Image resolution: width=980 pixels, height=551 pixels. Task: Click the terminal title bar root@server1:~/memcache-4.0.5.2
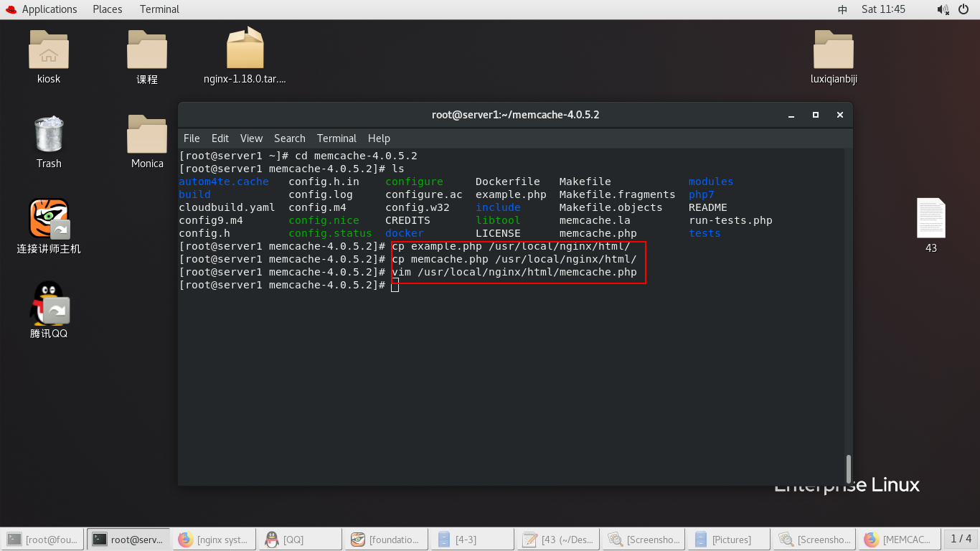[515, 115]
